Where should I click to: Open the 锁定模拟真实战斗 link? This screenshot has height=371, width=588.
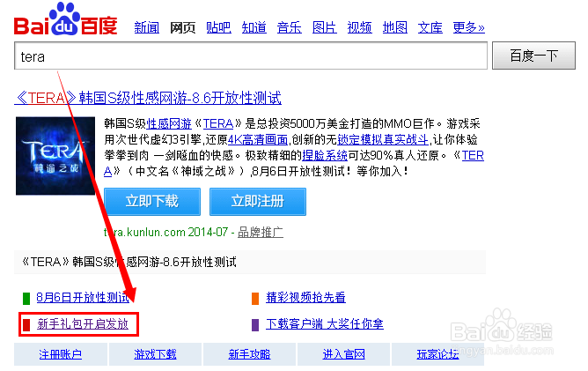[383, 140]
